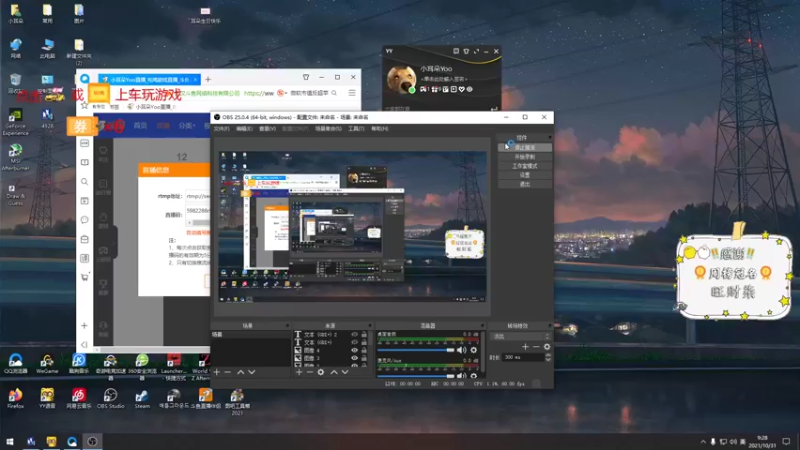Open Steam desktop shortcut
This screenshot has width=800, height=450.
point(142,398)
